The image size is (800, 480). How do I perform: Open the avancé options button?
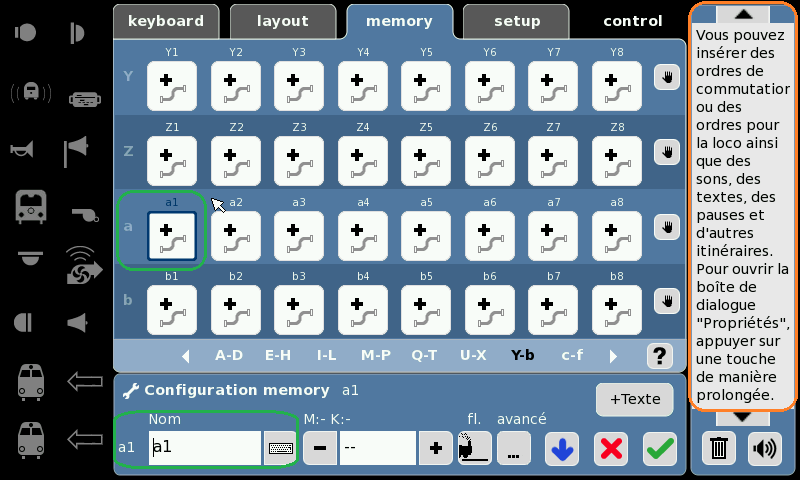pos(513,449)
